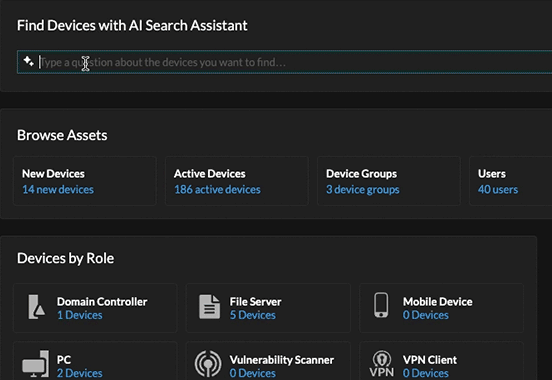
Task: Select the New Devices card
Action: 85,181
